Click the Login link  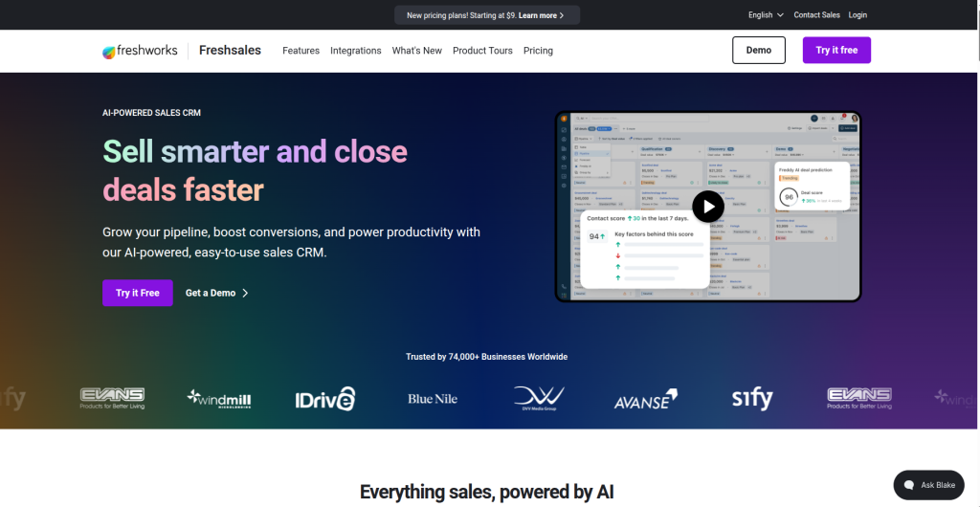pos(857,15)
